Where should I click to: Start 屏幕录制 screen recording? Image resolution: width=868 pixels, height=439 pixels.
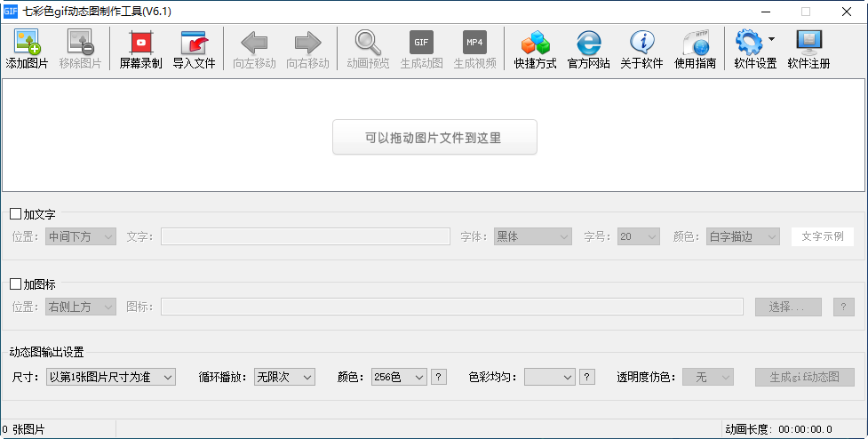point(140,49)
